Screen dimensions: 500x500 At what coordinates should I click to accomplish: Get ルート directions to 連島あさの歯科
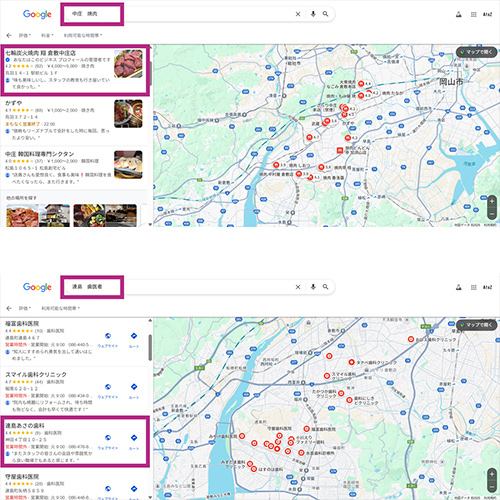134,442
